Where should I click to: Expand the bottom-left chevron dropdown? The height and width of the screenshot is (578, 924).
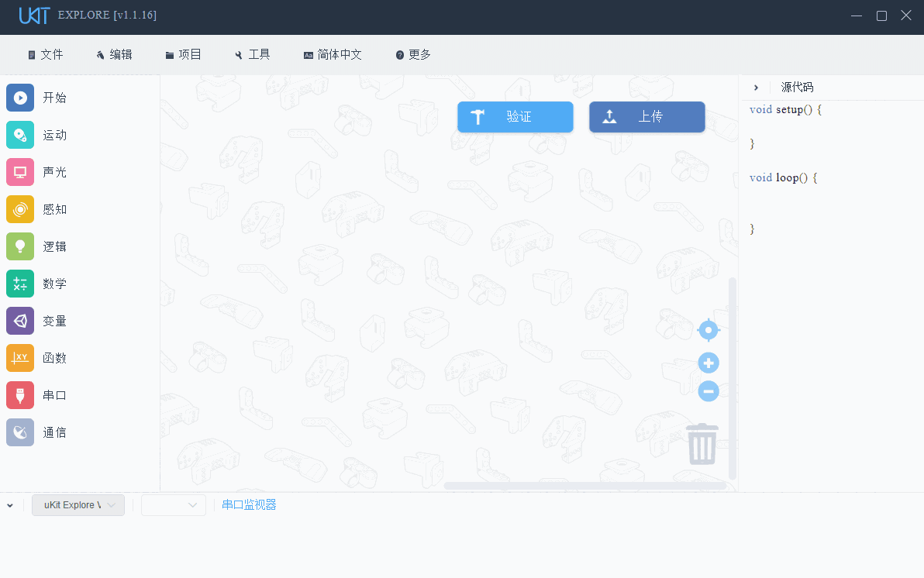(x=10, y=504)
